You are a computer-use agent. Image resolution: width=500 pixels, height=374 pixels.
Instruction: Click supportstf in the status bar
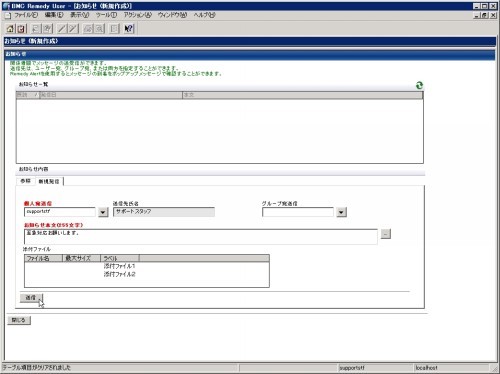pos(352,368)
